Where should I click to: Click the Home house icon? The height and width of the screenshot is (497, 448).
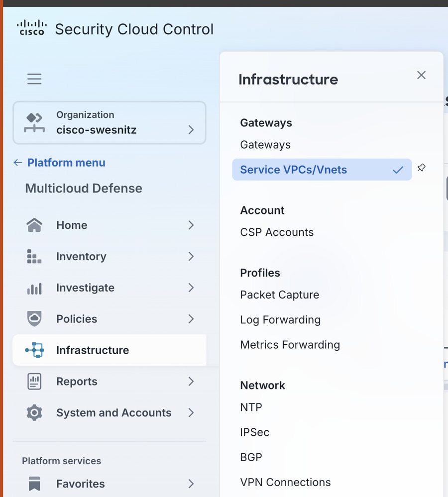click(34, 225)
